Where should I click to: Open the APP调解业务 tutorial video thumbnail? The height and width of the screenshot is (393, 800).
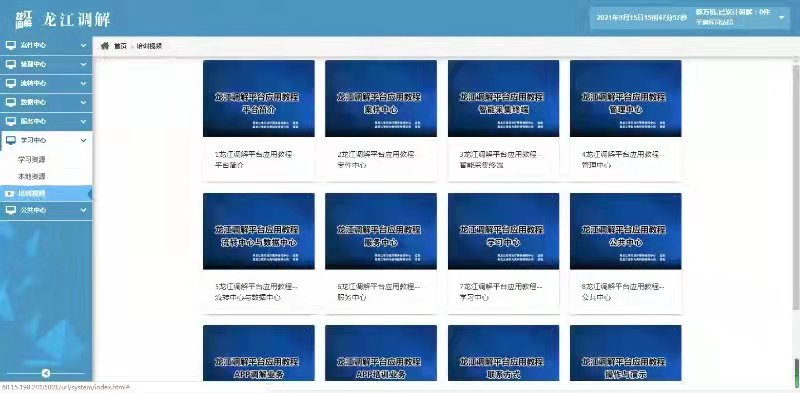click(x=259, y=353)
